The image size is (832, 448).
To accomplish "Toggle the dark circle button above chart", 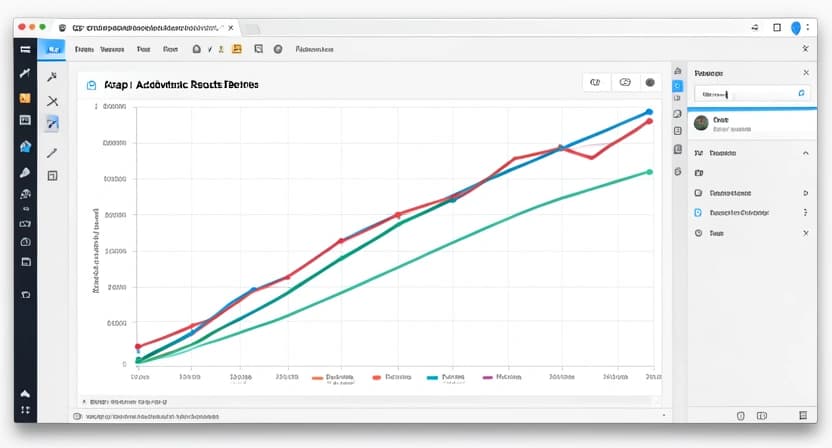I will (650, 83).
